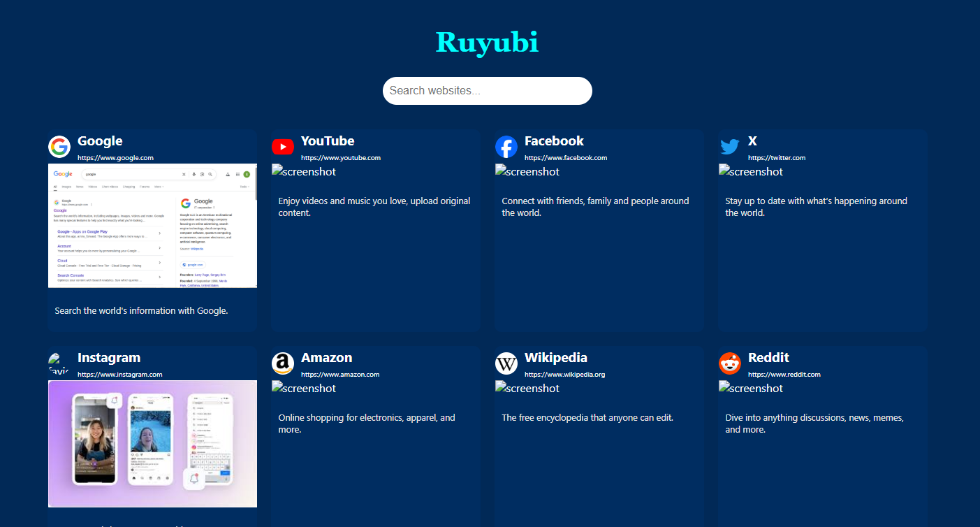The height and width of the screenshot is (527, 980).
Task: Click the https://www.amazon.com URL
Action: coord(340,375)
